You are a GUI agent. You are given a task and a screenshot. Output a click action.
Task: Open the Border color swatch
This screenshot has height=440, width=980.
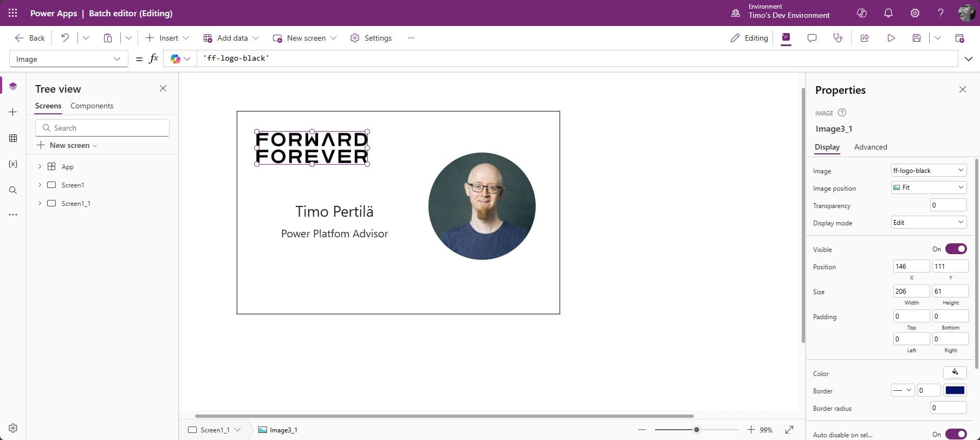(x=955, y=390)
